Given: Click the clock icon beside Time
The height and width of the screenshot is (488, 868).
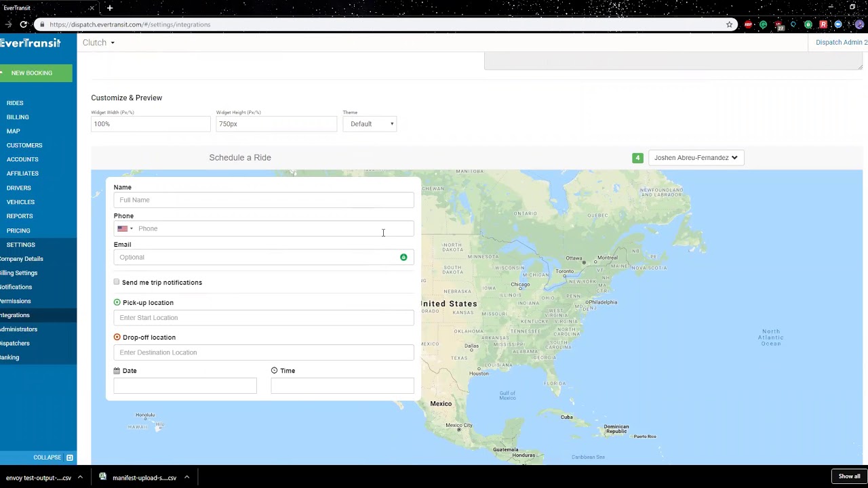Looking at the screenshot, I should pyautogui.click(x=274, y=371).
